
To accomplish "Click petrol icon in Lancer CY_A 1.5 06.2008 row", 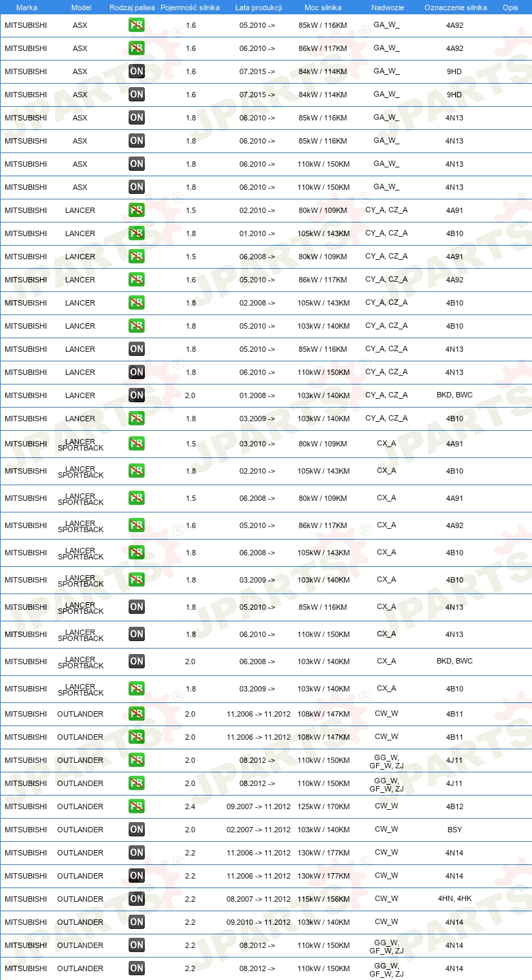I will coord(137,257).
